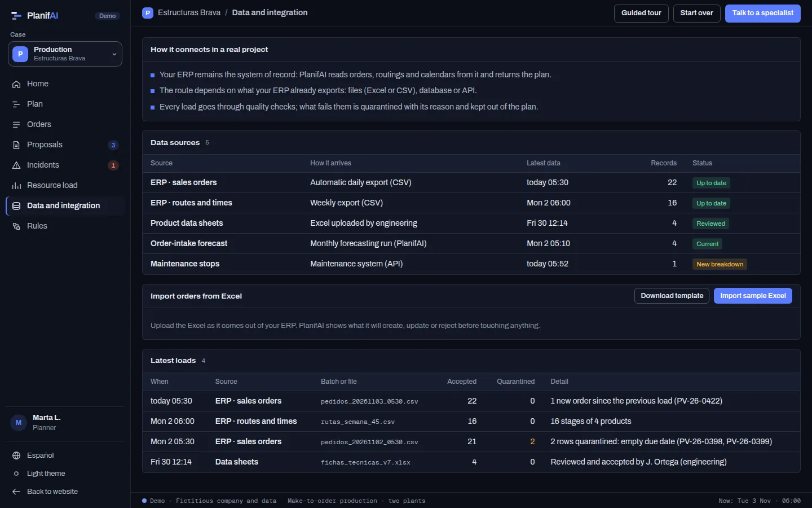Click Import sample Excel button
This screenshot has width=812, height=508.
[753, 296]
